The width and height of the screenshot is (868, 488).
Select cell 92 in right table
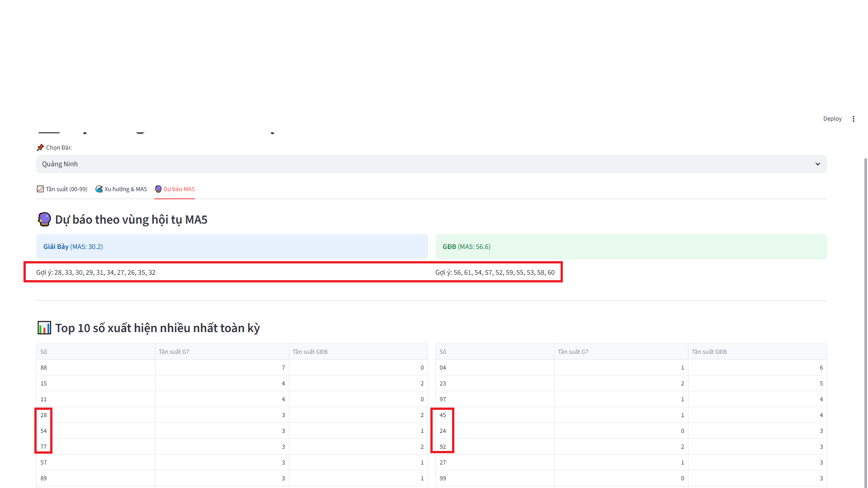pyautogui.click(x=495, y=446)
